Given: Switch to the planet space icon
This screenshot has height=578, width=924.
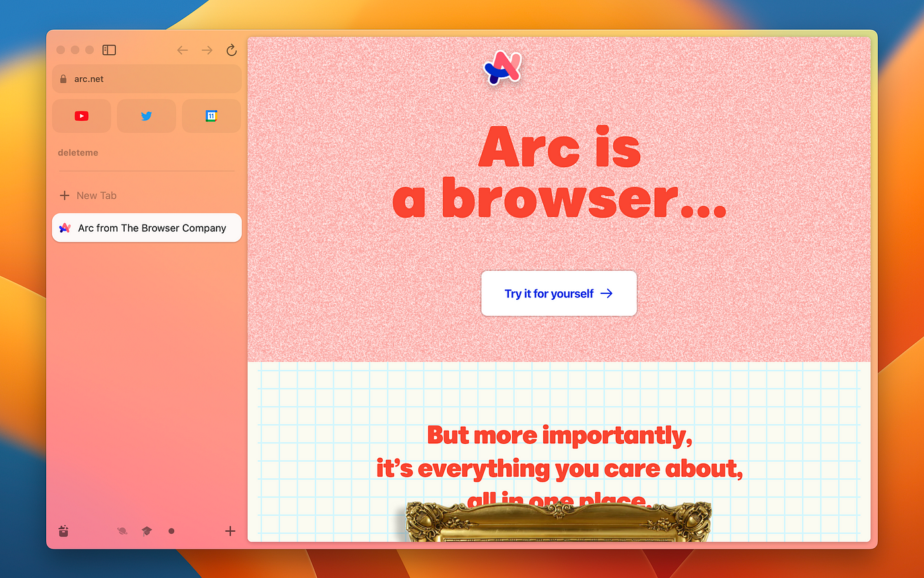Looking at the screenshot, I should click(x=122, y=530).
